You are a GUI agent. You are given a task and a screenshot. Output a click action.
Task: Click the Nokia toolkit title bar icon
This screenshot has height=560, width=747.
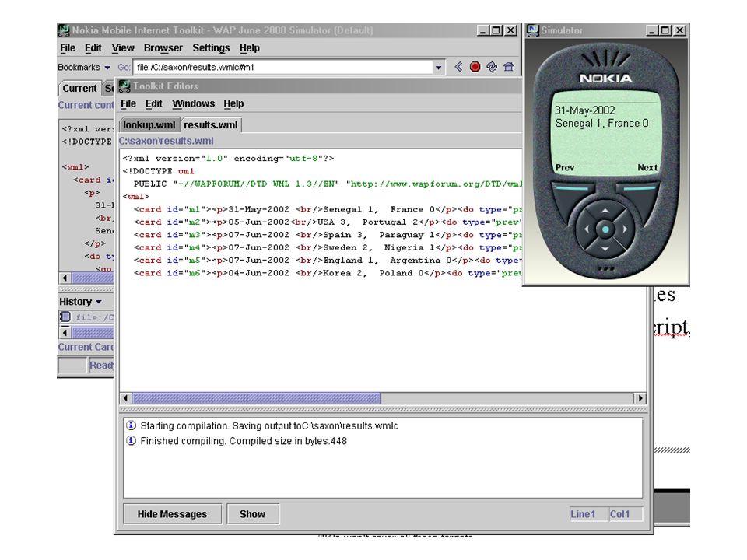[64, 30]
